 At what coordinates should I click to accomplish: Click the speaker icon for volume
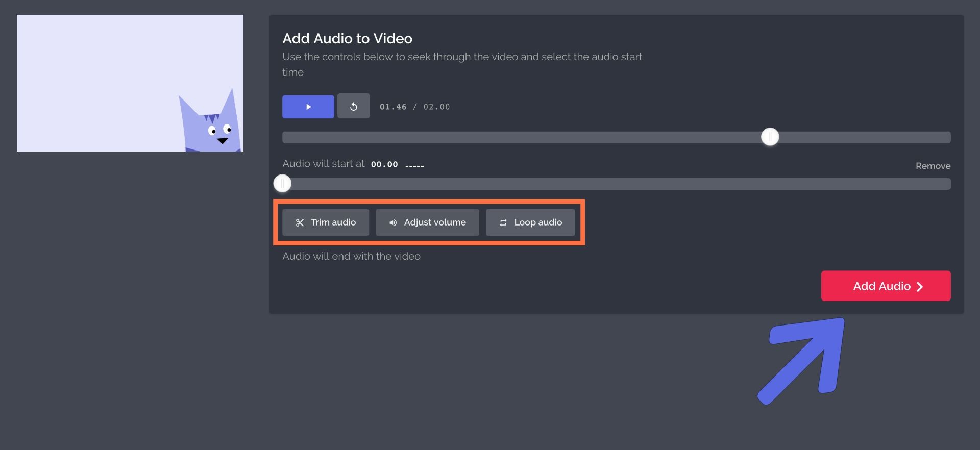point(393,222)
